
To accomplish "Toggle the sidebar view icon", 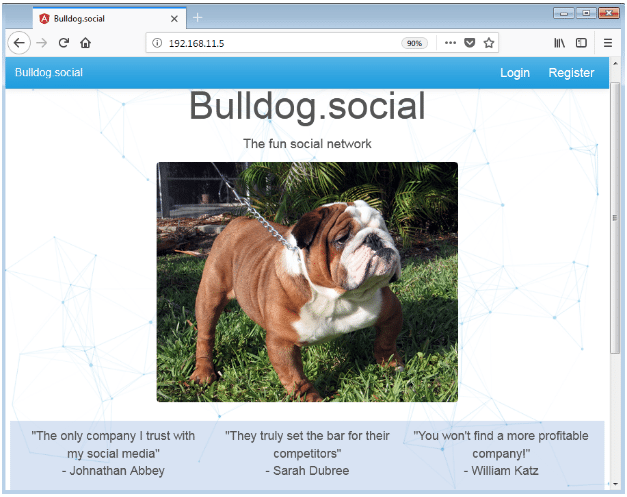I will click(x=581, y=43).
